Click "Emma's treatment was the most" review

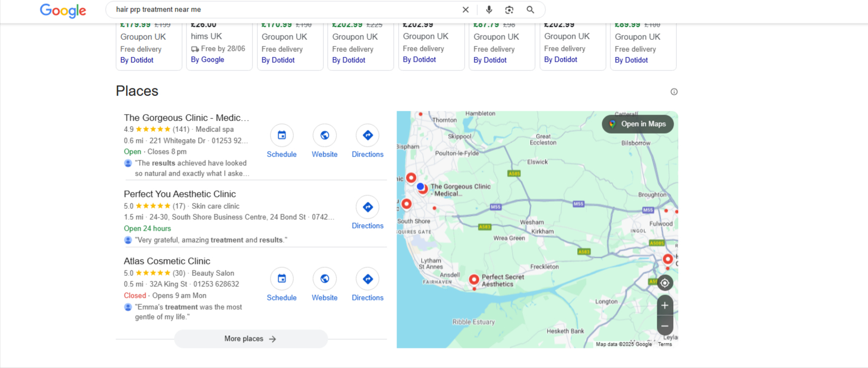[188, 312]
